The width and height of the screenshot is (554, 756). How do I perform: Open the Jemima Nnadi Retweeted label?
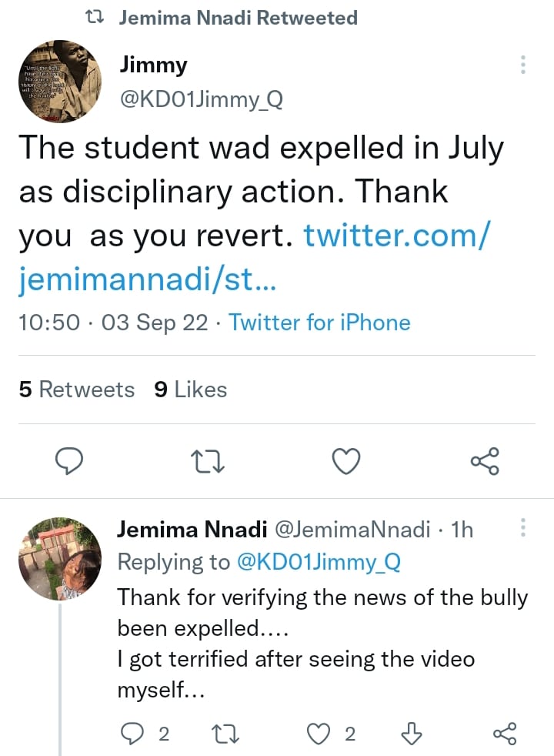[239, 18]
